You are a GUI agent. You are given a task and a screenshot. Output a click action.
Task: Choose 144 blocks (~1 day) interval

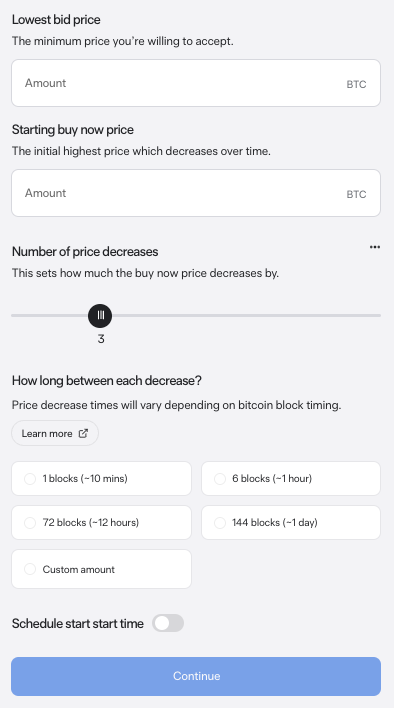click(x=291, y=522)
